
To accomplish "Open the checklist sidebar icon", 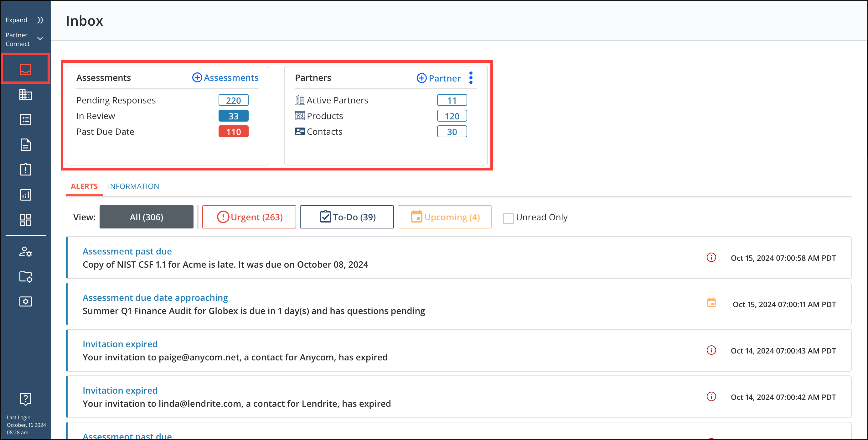I will (x=26, y=120).
